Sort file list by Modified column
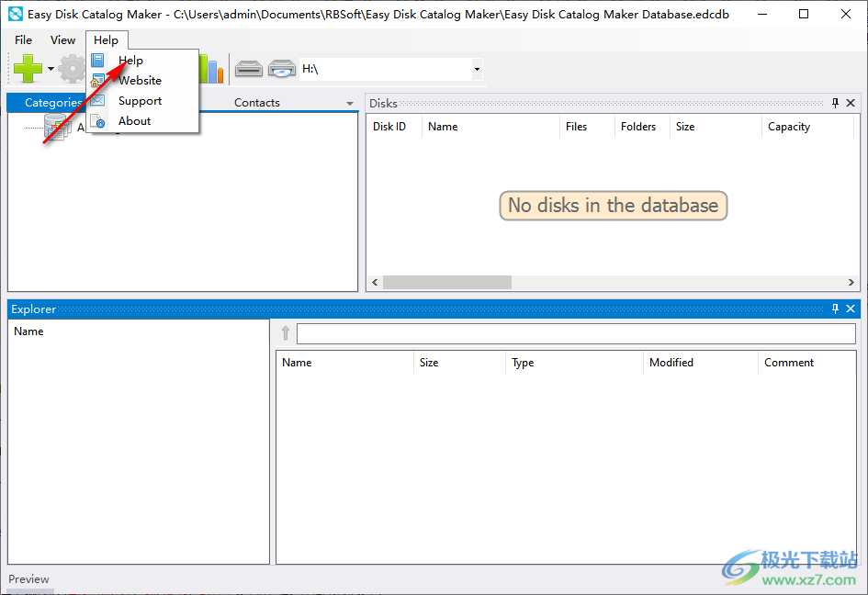The image size is (868, 595). (x=700, y=363)
